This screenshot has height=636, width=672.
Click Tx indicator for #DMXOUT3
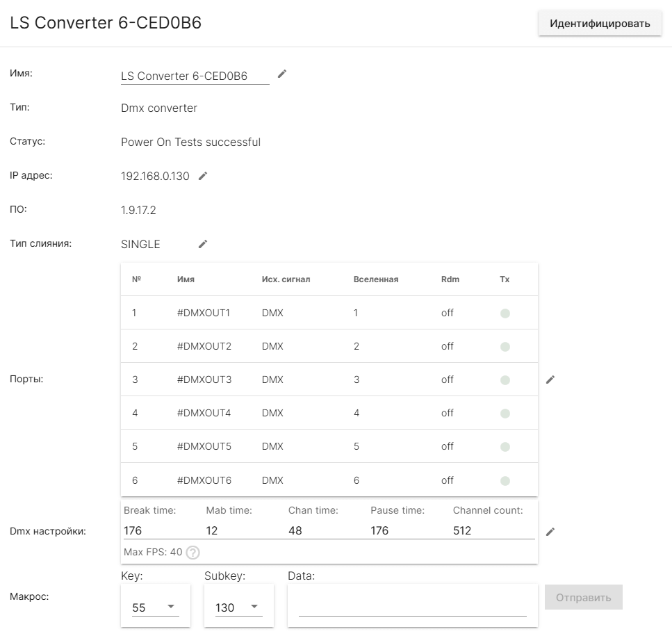click(505, 380)
